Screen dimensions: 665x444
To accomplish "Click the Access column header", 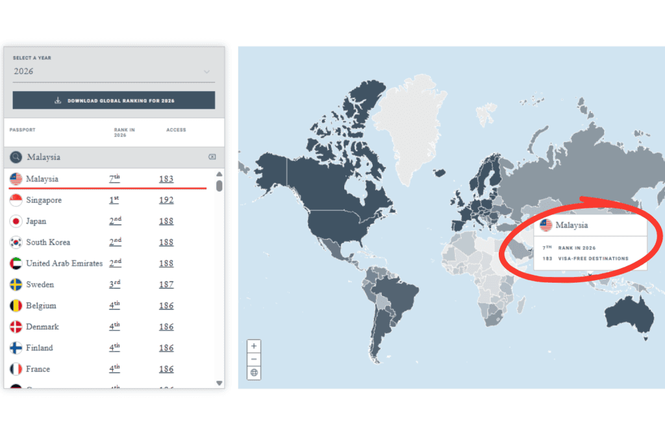I will coord(176,130).
